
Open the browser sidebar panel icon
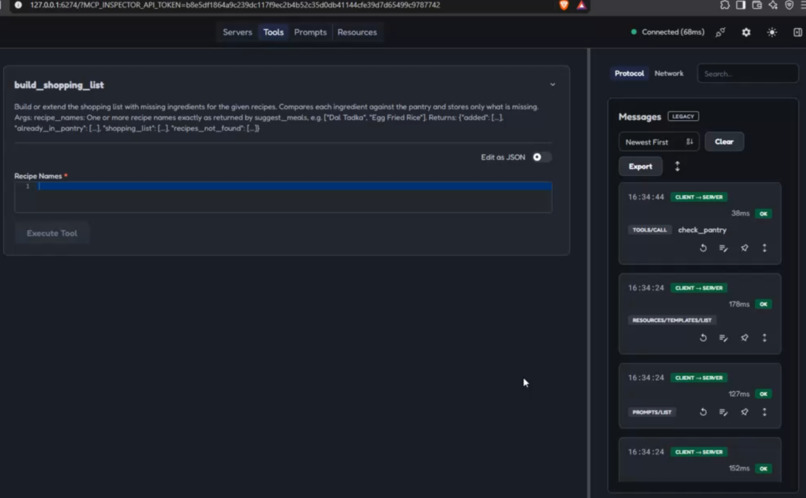click(x=741, y=5)
